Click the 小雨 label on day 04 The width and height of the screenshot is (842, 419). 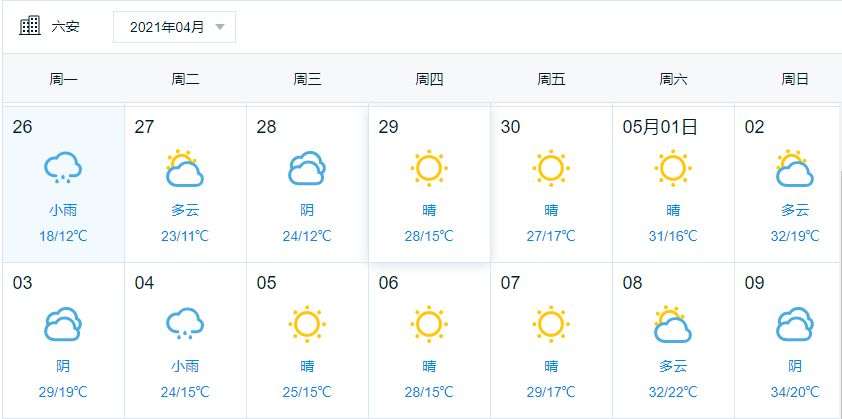pos(185,366)
